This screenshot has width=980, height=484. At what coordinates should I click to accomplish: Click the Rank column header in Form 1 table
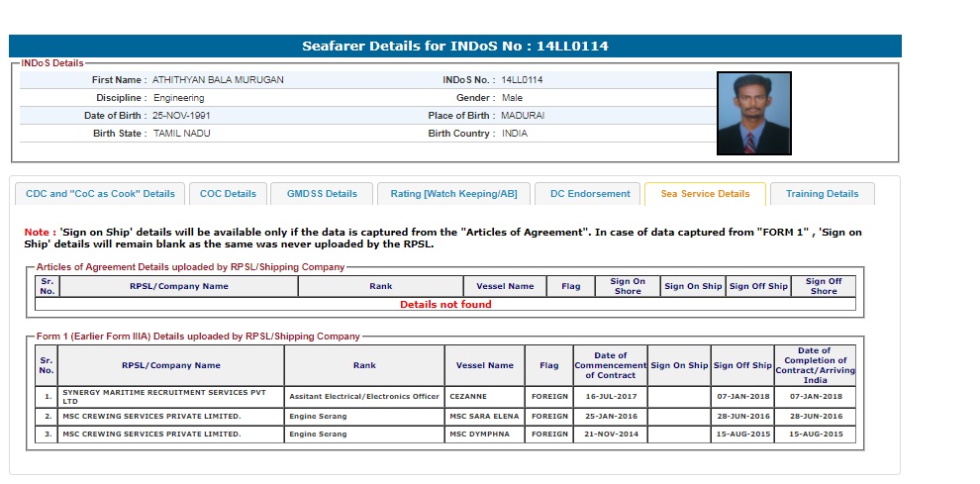click(363, 365)
